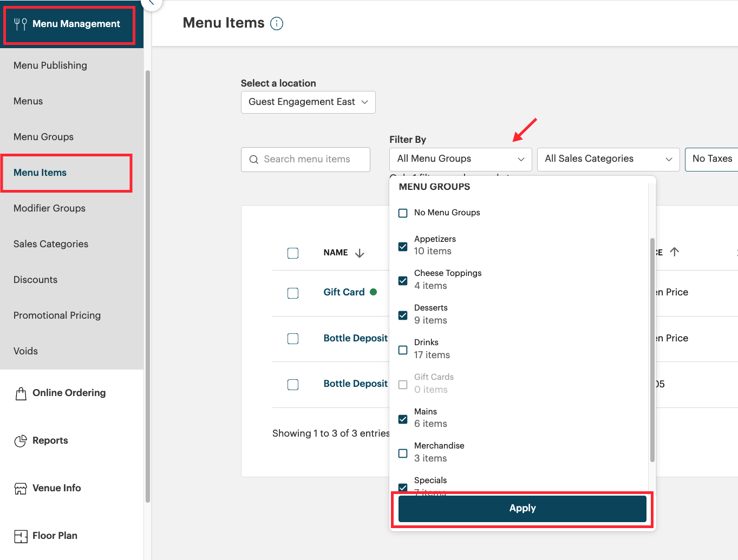The height and width of the screenshot is (560, 738).
Task: Uncheck the Appetizers menu group
Action: tap(403, 247)
